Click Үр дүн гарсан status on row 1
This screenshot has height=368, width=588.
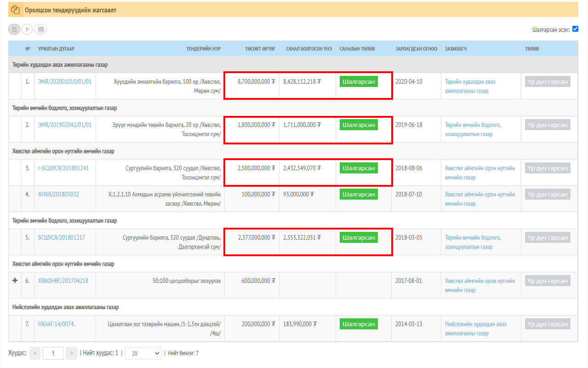(548, 82)
